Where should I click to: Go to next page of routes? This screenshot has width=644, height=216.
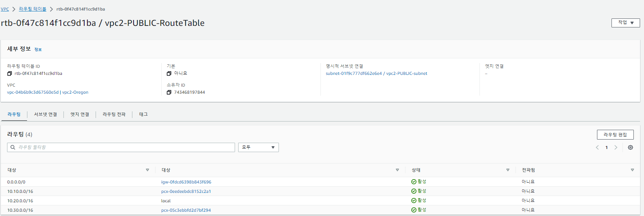616,147
